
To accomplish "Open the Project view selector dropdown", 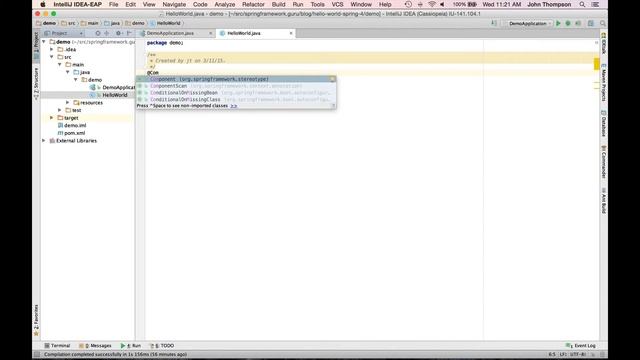I will (64, 33).
